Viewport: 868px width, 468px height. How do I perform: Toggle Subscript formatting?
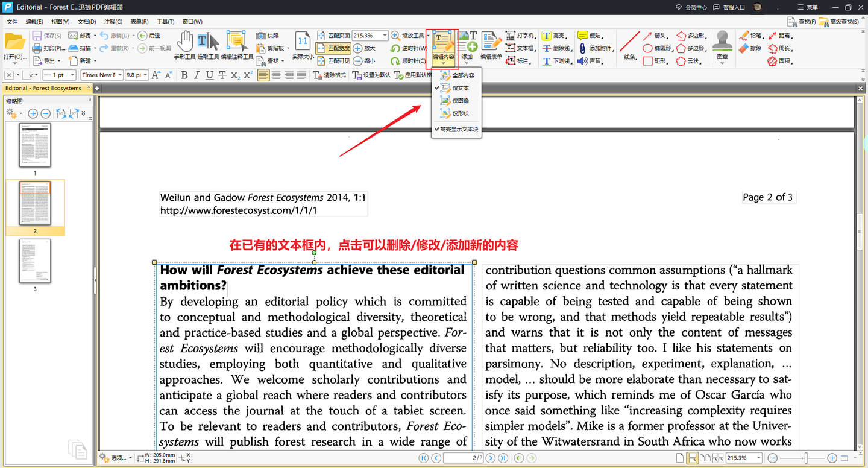235,75
